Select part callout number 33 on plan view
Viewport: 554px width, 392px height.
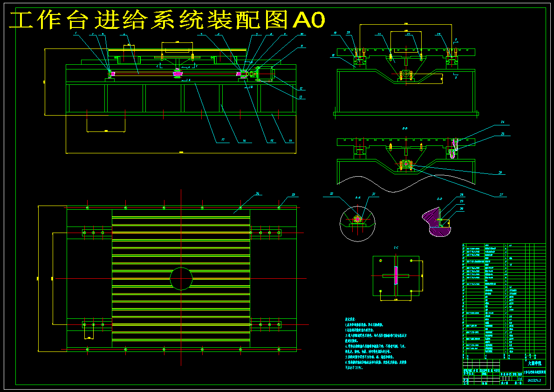293,194
